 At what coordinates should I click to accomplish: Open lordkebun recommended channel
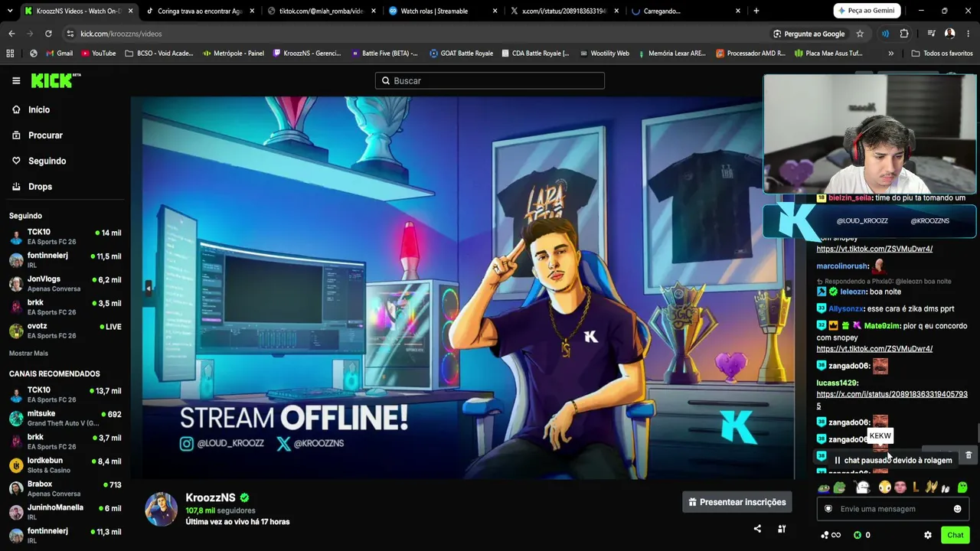(65, 465)
